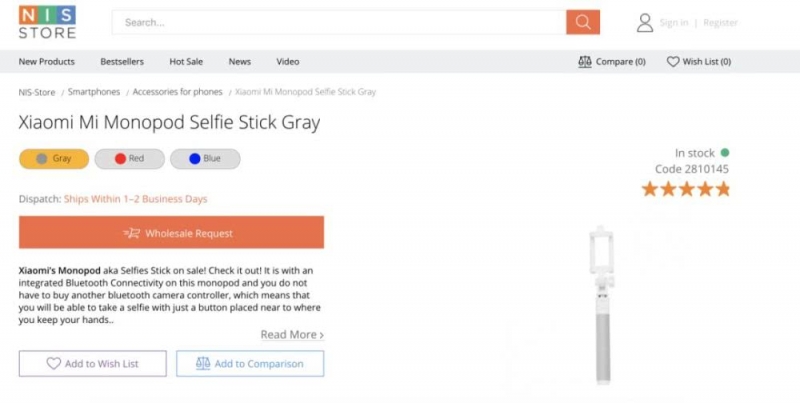Click the NIS Store logo
The width and height of the screenshot is (800, 403).
click(47, 21)
